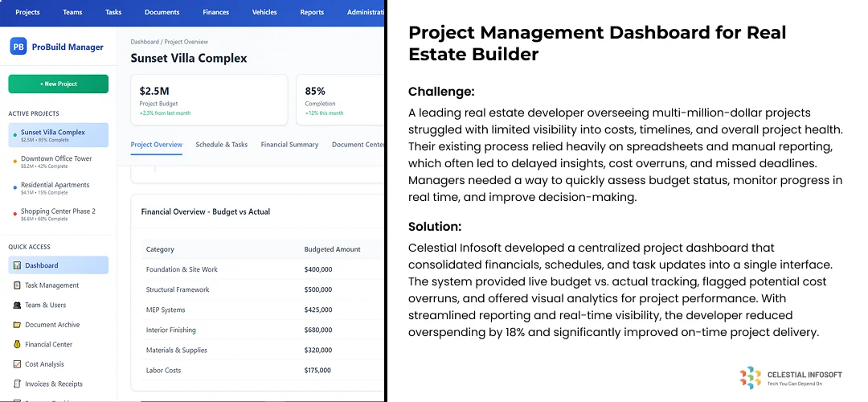Screen dimensions: 868x402
Task: Click the Sunset Villa Complex page title
Action: (x=189, y=58)
